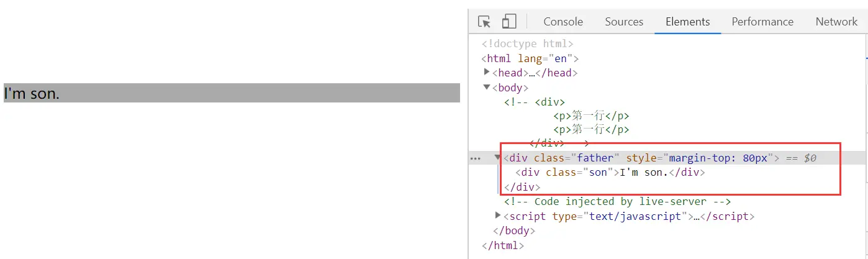Image resolution: width=868 pixels, height=259 pixels.
Task: Open the three-dot actions next to father div
Action: click(476, 158)
